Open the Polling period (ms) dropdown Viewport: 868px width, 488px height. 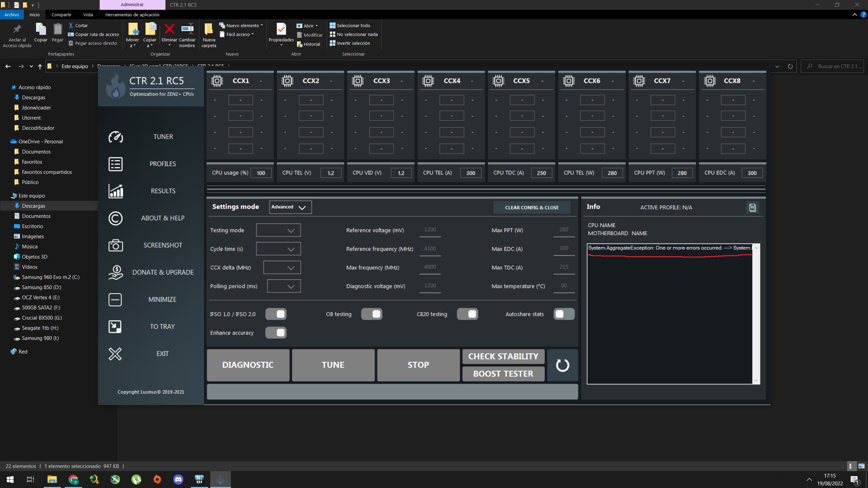click(x=284, y=286)
